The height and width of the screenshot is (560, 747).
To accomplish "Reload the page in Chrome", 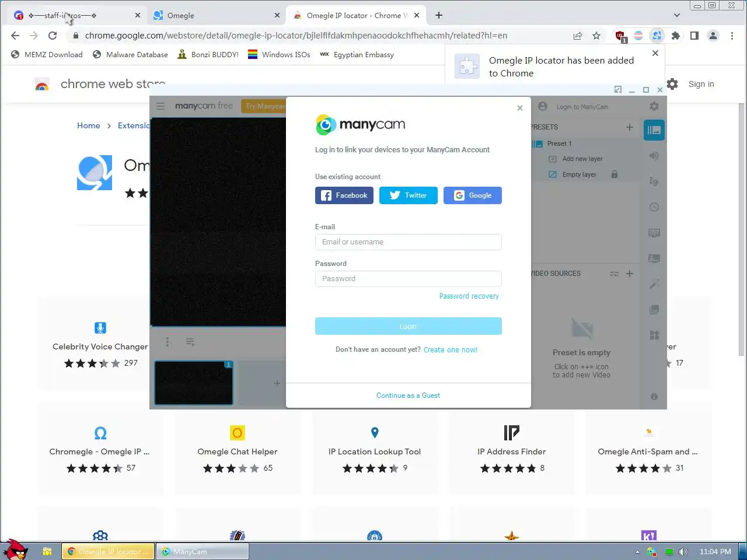I will (53, 36).
